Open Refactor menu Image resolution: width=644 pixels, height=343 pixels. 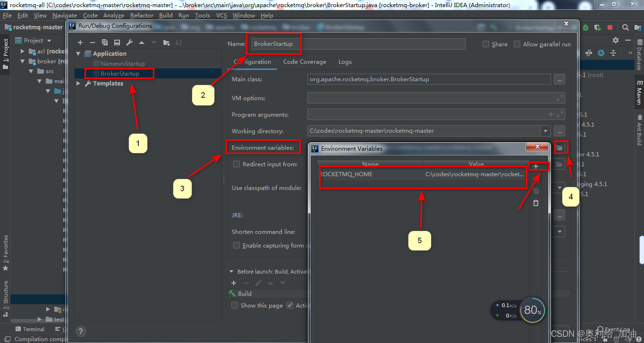142,16
